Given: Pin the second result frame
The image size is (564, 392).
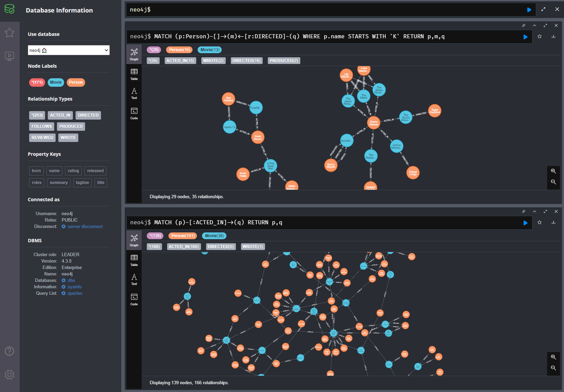Looking at the screenshot, I should pos(524,211).
